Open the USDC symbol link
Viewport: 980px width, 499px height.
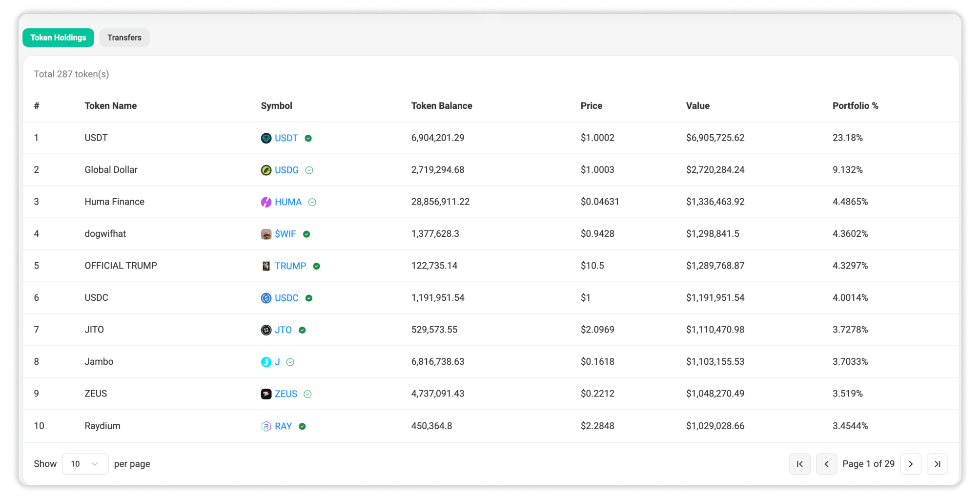click(x=286, y=298)
